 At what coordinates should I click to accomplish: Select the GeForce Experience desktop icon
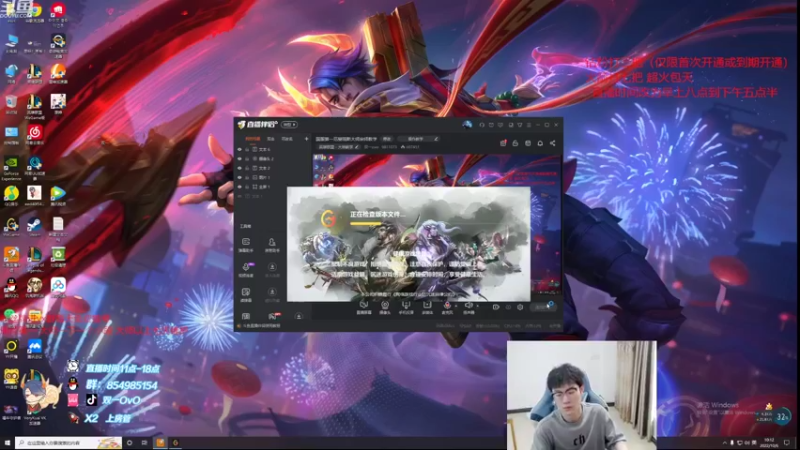pos(11,166)
